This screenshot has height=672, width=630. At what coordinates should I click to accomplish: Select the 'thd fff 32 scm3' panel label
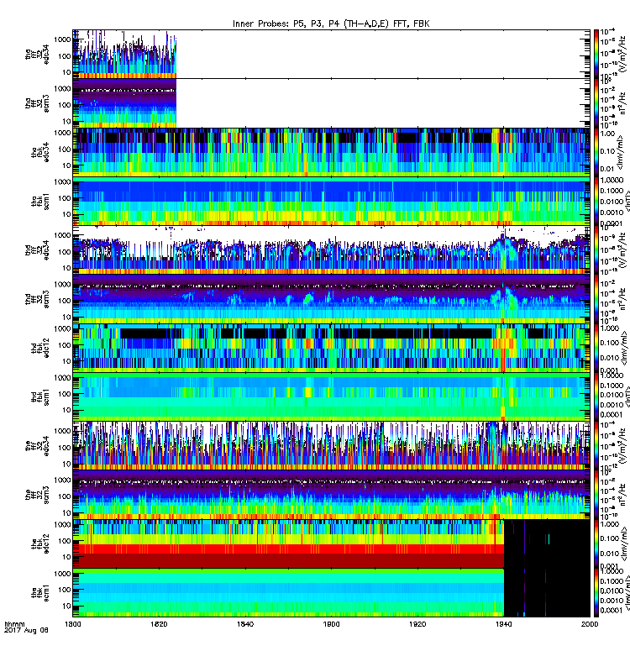click(x=37, y=299)
